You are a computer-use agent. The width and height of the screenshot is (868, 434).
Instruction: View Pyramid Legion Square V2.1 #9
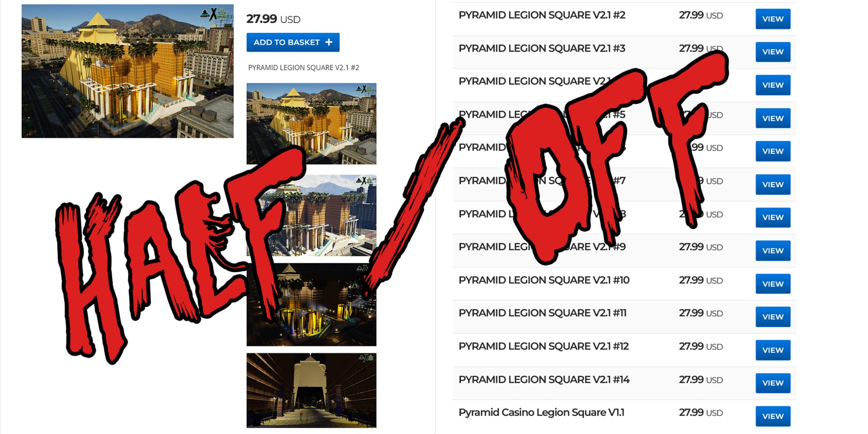coord(773,251)
